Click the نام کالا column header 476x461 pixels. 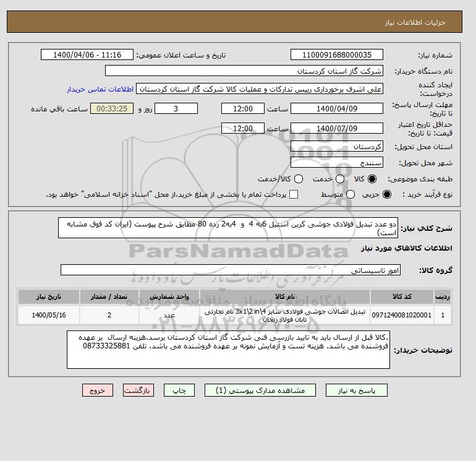click(x=285, y=296)
